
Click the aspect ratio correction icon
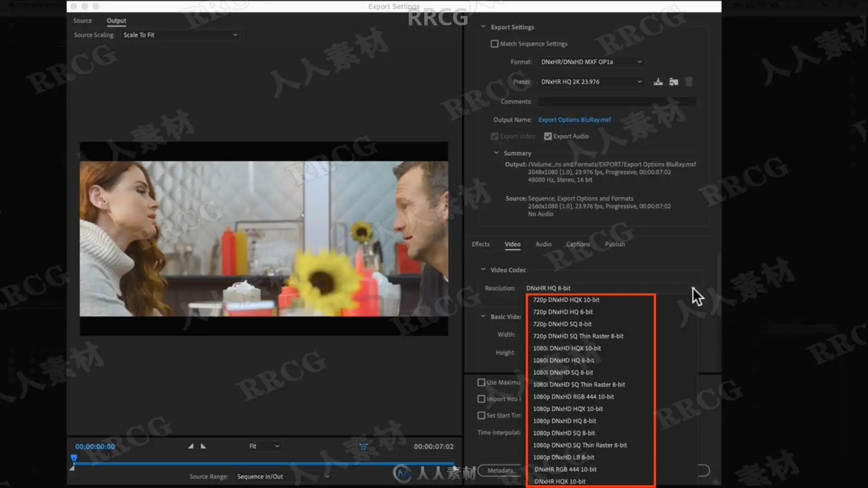point(363,446)
